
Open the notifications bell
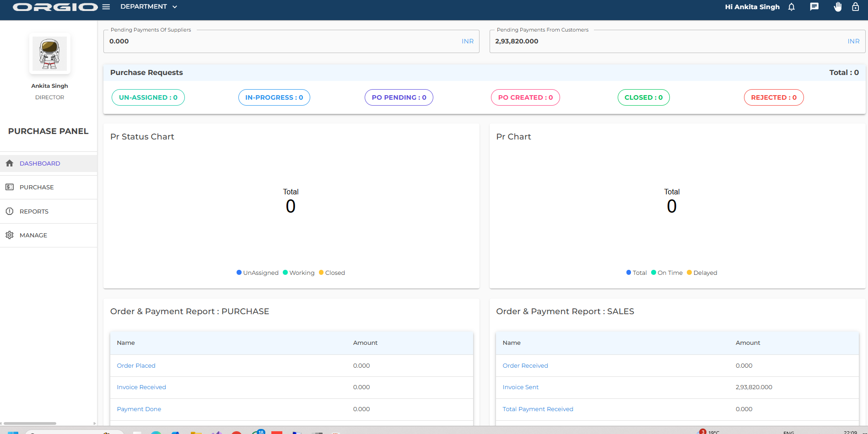point(792,7)
